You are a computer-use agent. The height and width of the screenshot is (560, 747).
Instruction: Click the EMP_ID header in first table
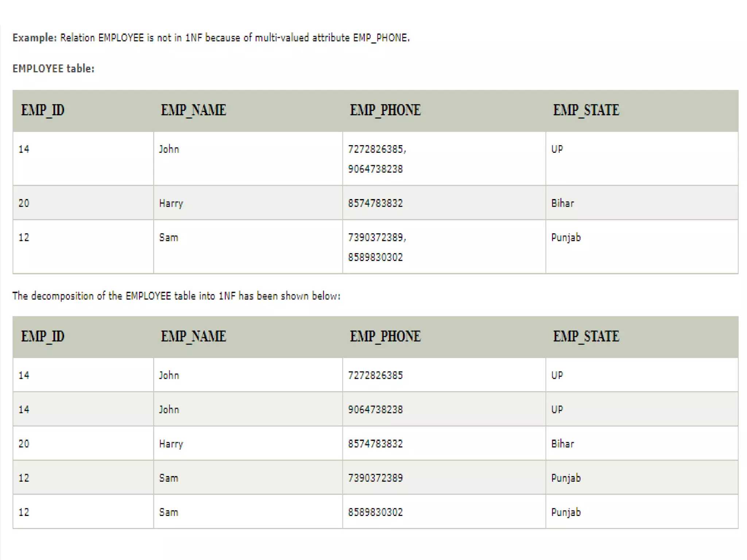coord(43,110)
